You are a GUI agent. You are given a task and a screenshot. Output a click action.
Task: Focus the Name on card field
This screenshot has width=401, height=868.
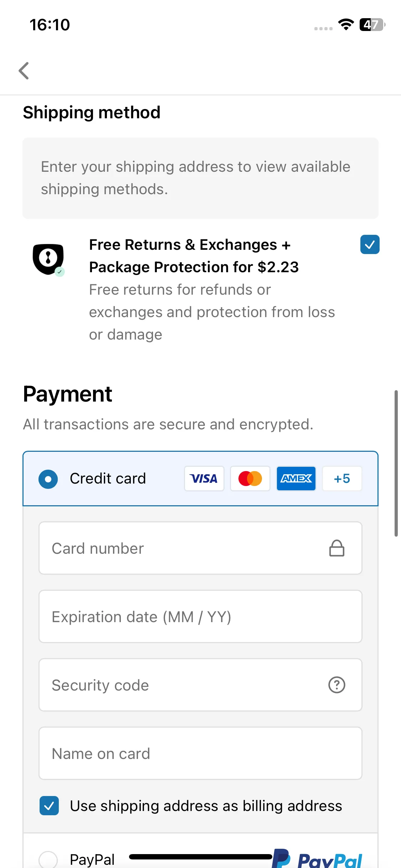coord(200,753)
